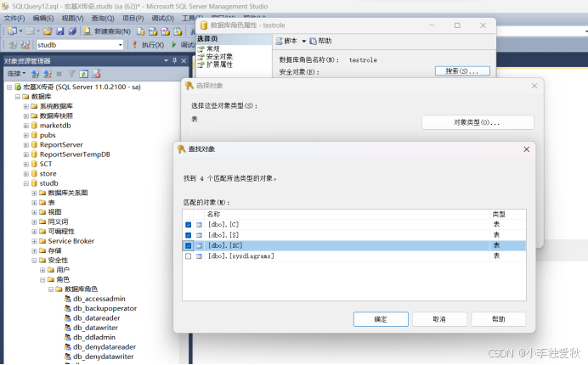
Task: Click 取消 in the 查找对象 dialog
Action: point(439,319)
